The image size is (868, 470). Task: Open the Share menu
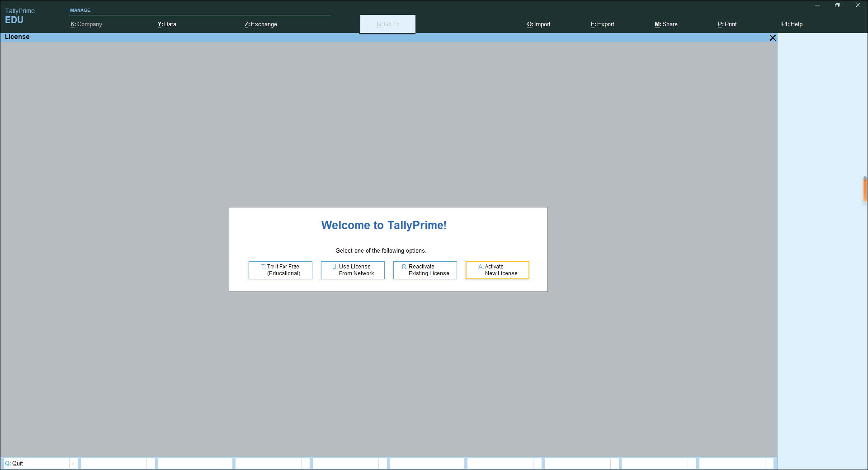(x=666, y=24)
